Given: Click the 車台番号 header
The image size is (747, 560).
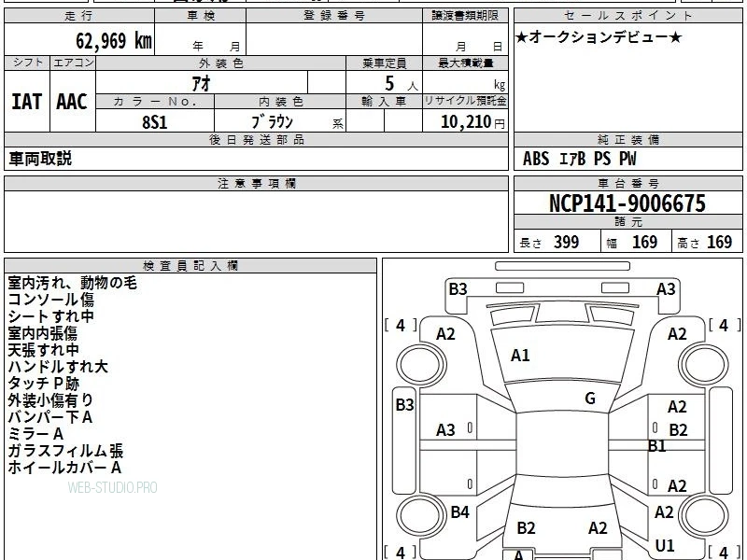Looking at the screenshot, I should (627, 183).
